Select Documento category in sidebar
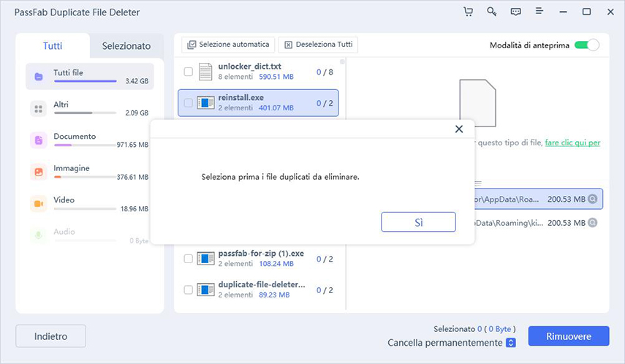 point(74,137)
